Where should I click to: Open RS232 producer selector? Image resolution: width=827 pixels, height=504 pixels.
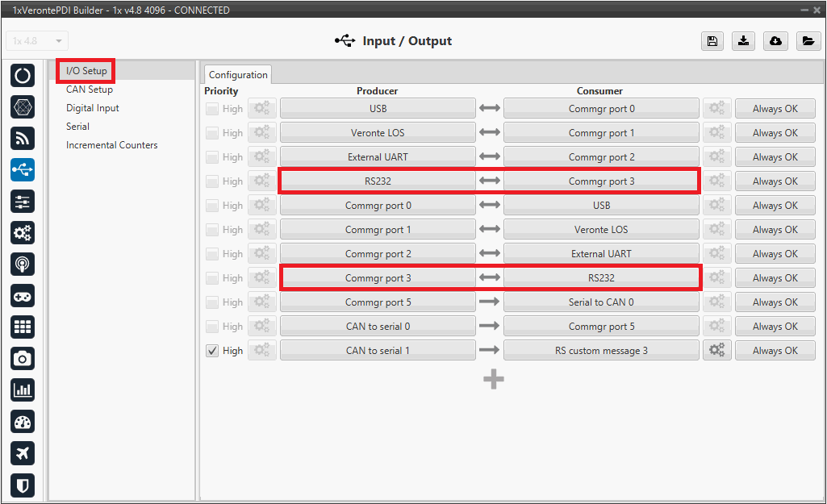[378, 181]
